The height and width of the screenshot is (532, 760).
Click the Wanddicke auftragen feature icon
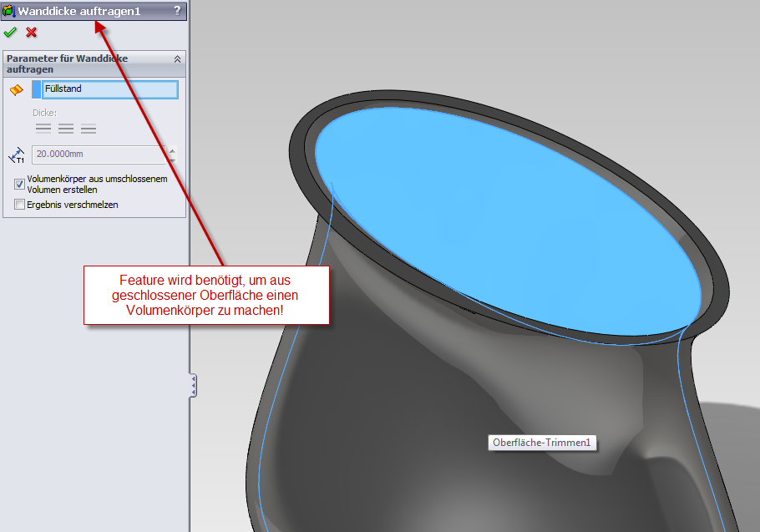(x=8, y=11)
